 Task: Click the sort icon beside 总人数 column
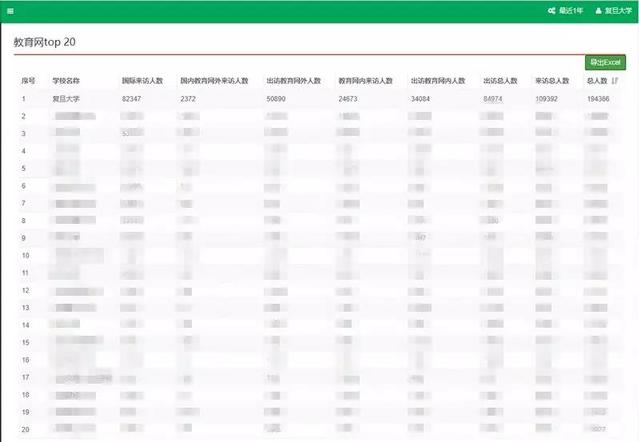coord(615,80)
